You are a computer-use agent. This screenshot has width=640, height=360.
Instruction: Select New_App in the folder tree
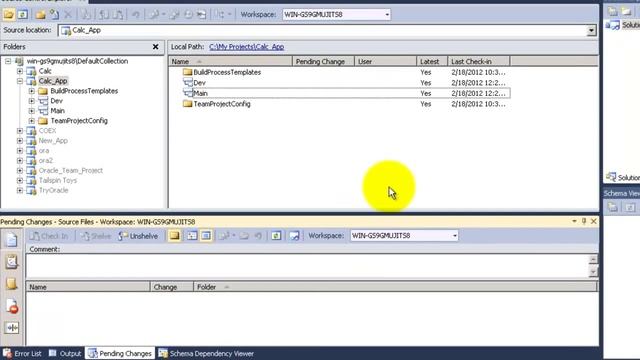(53, 141)
